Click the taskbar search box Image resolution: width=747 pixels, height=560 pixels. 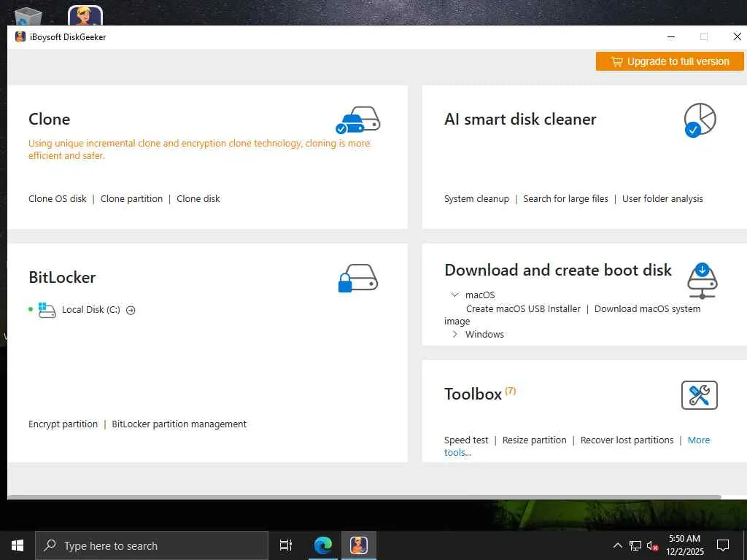(x=152, y=545)
